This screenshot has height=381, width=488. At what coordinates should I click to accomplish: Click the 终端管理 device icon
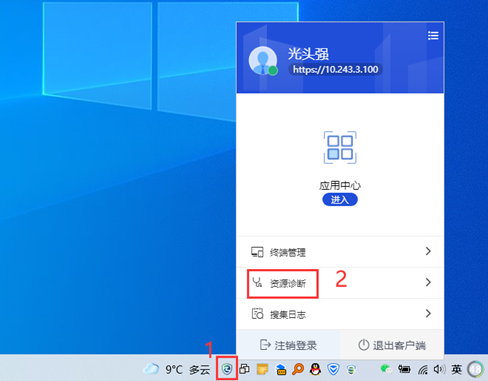point(257,252)
